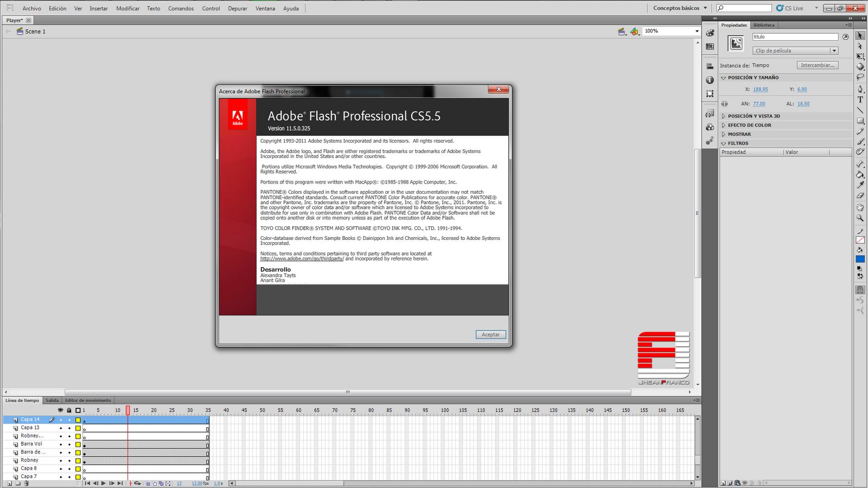Viewport: 868px width, 488px height.
Task: Collapse the FILTROS section
Action: coord(723,143)
